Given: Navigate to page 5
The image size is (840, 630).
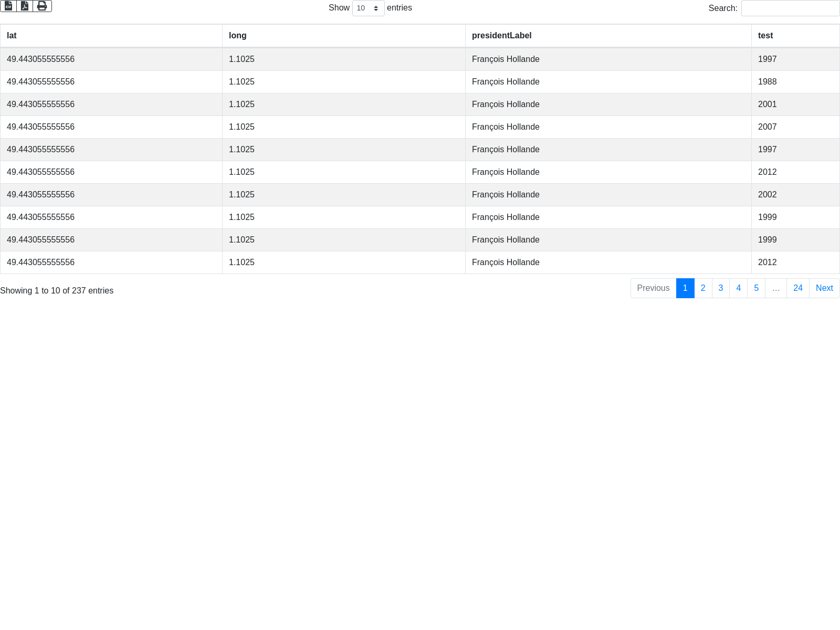Looking at the screenshot, I should (756, 288).
